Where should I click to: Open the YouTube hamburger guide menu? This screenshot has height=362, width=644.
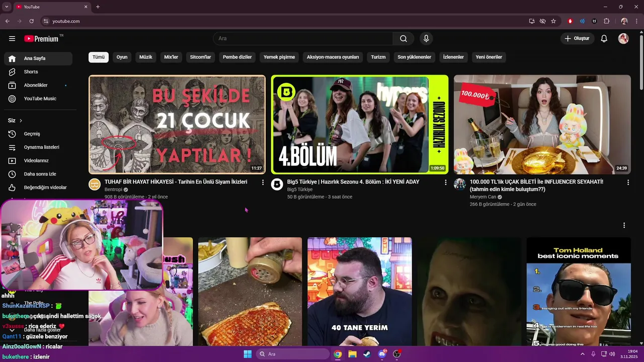pos(12,39)
